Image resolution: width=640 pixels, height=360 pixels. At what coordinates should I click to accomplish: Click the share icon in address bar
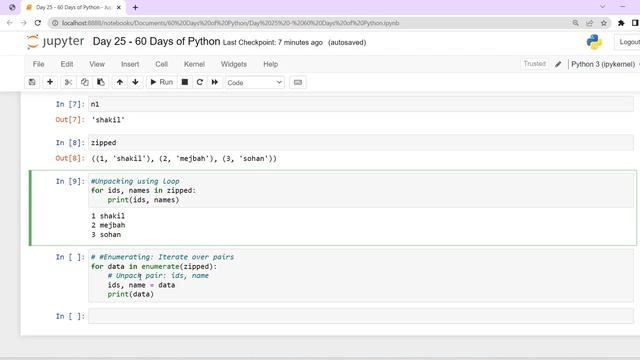pyautogui.click(x=589, y=23)
